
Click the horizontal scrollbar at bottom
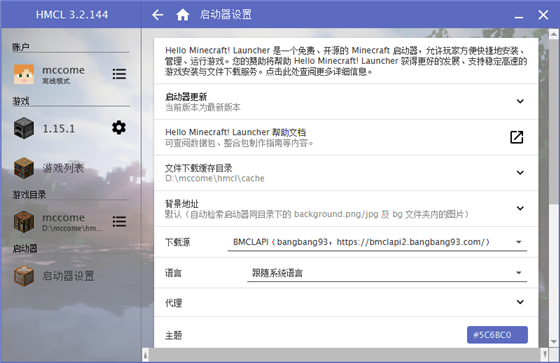tap(345, 355)
